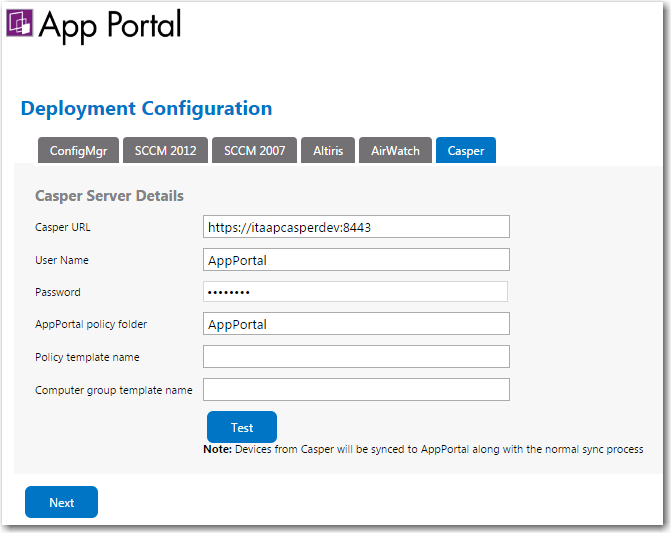Viewport: 671px width, 533px height.
Task: Switch to the ConfigMgr tab
Action: coord(78,151)
